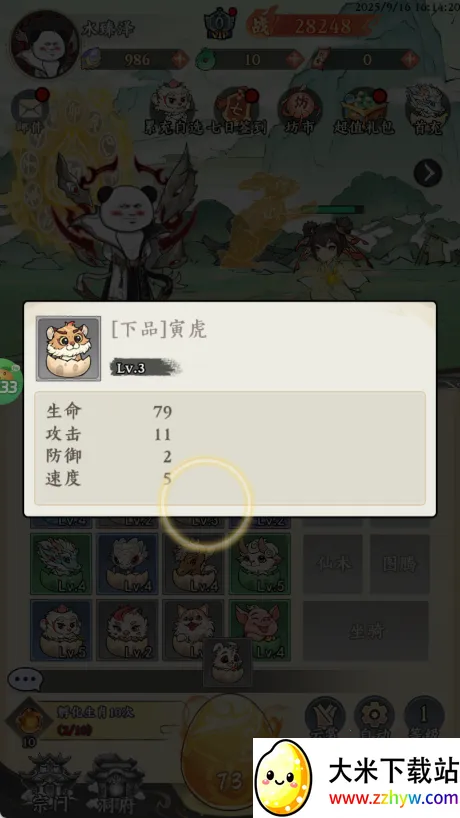The image size is (460, 818).
Task: Click the 自动 gear auto button
Action: tap(374, 717)
